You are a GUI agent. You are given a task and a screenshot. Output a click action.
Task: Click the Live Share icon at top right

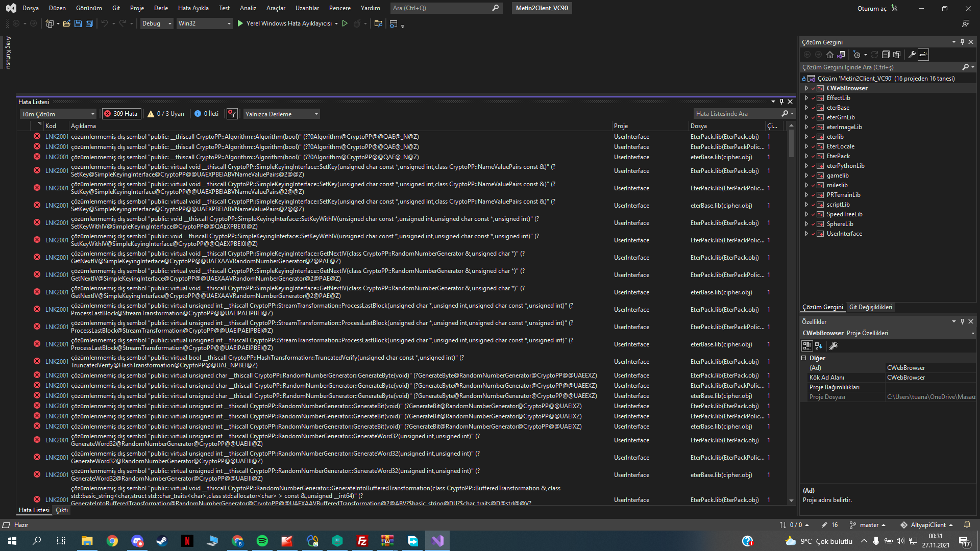pos(966,23)
